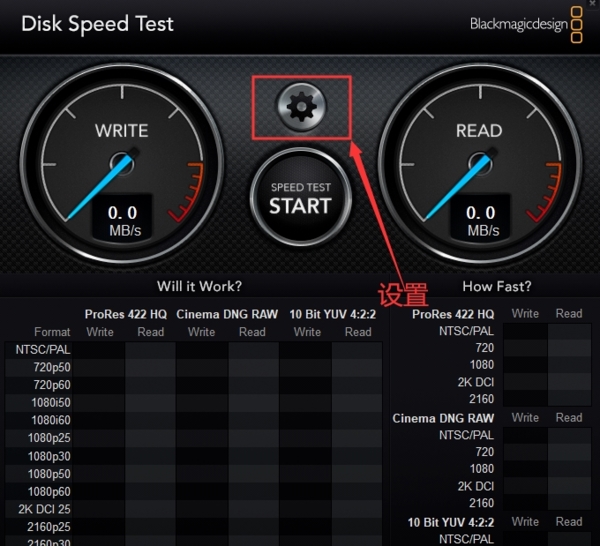Click the "Will it Work?" heading

click(199, 286)
